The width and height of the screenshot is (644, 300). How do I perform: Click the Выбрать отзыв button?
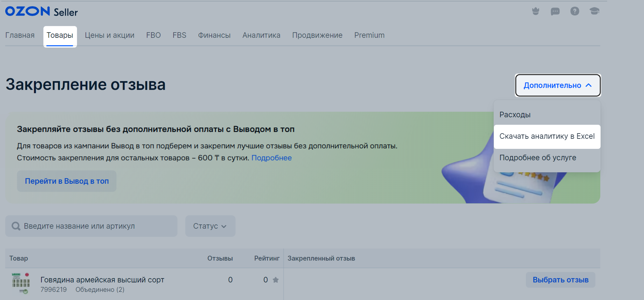(560, 280)
